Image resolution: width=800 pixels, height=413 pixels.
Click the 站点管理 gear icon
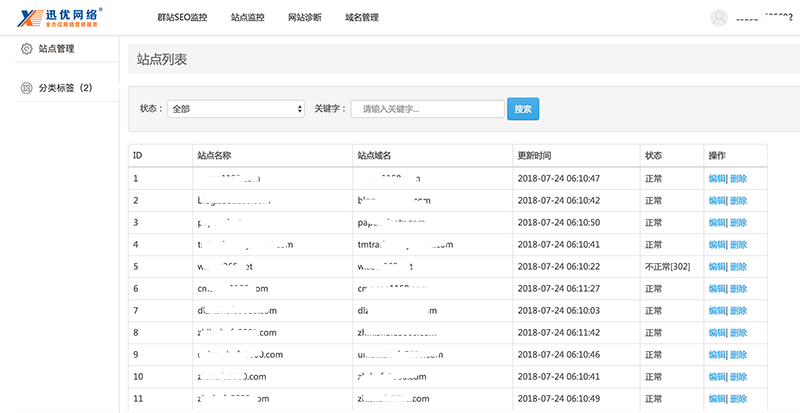[27, 48]
